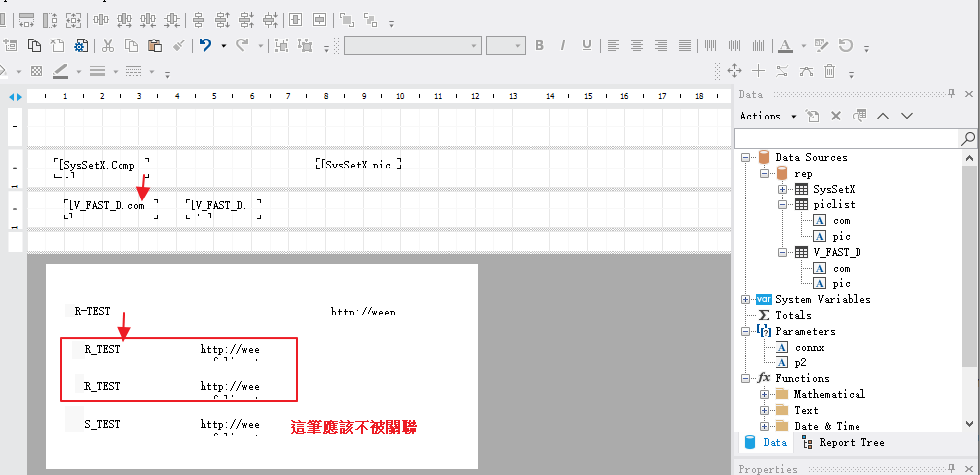The width and height of the screenshot is (980, 475).
Task: Switch to the Data tab
Action: [766, 442]
